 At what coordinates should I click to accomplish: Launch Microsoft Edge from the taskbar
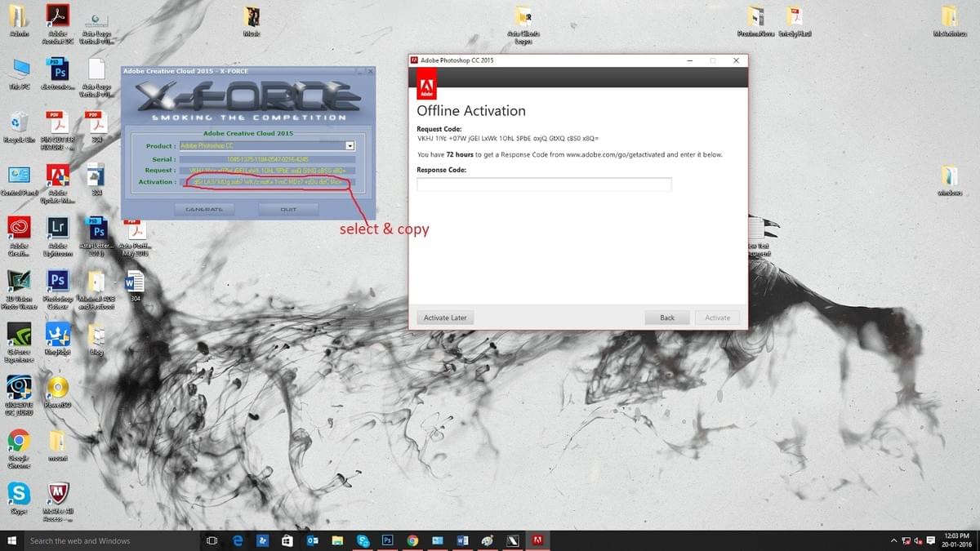coord(238,540)
